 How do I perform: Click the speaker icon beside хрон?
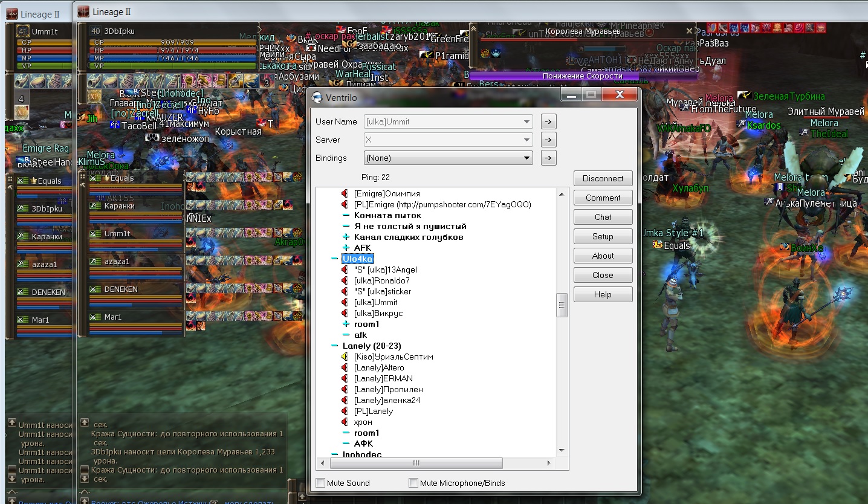pyautogui.click(x=345, y=422)
